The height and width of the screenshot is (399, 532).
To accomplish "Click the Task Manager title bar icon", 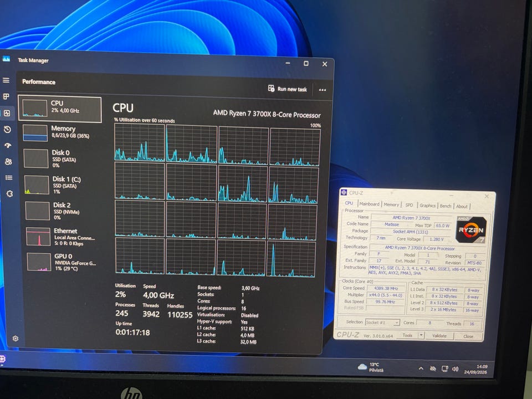I will click(x=6, y=59).
